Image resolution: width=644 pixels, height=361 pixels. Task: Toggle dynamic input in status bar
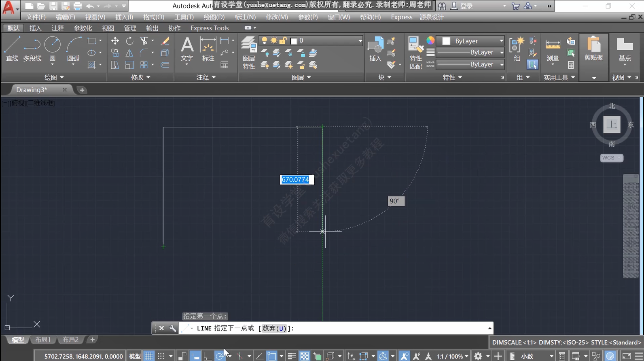(195, 356)
